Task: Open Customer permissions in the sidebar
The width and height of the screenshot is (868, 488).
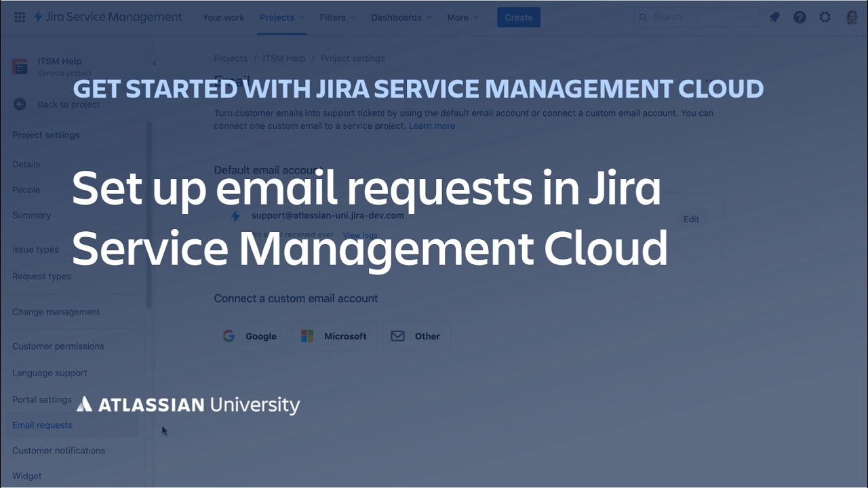Action: (58, 346)
